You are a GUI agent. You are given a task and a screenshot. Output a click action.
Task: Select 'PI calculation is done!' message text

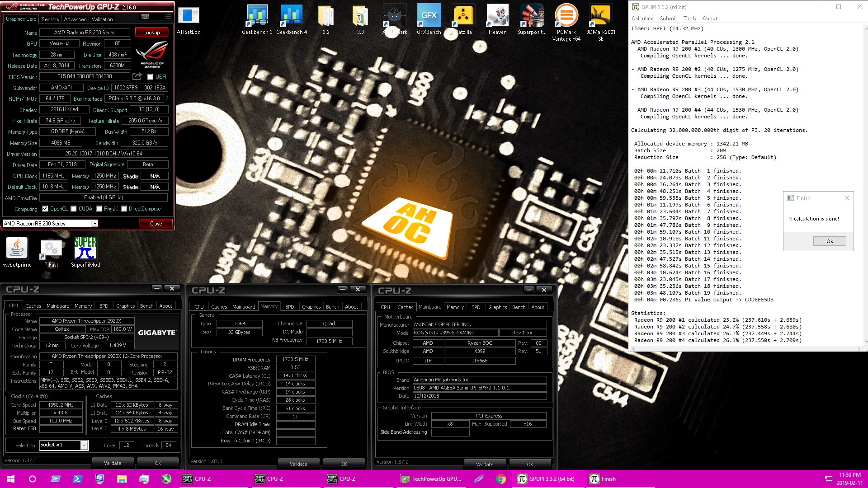pos(813,219)
